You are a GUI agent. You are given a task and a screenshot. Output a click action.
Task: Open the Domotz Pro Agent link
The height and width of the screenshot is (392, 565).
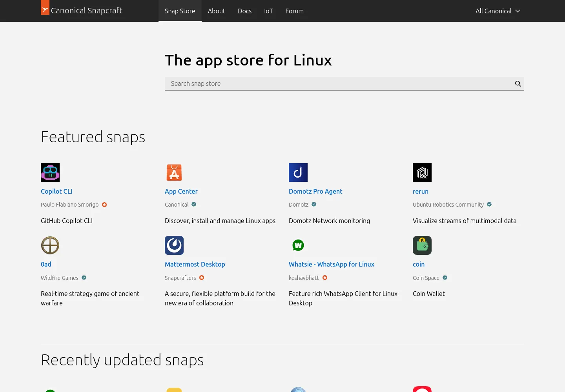315,191
